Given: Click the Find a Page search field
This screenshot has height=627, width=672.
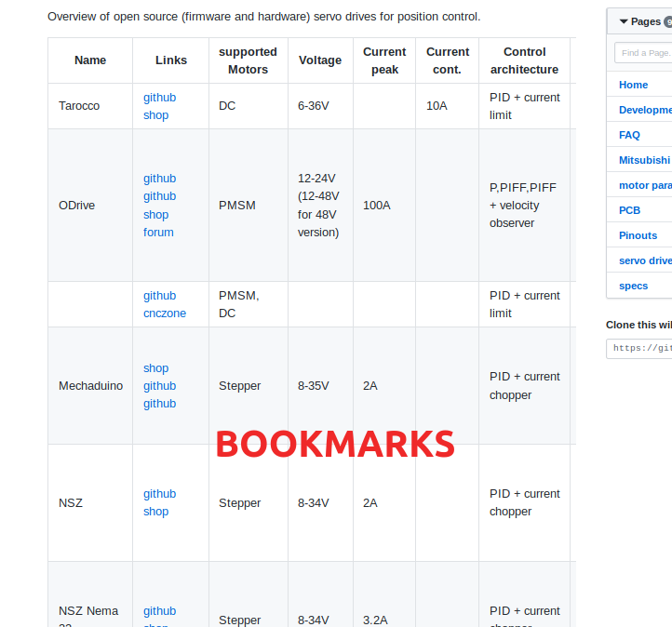Looking at the screenshot, I should click(643, 53).
